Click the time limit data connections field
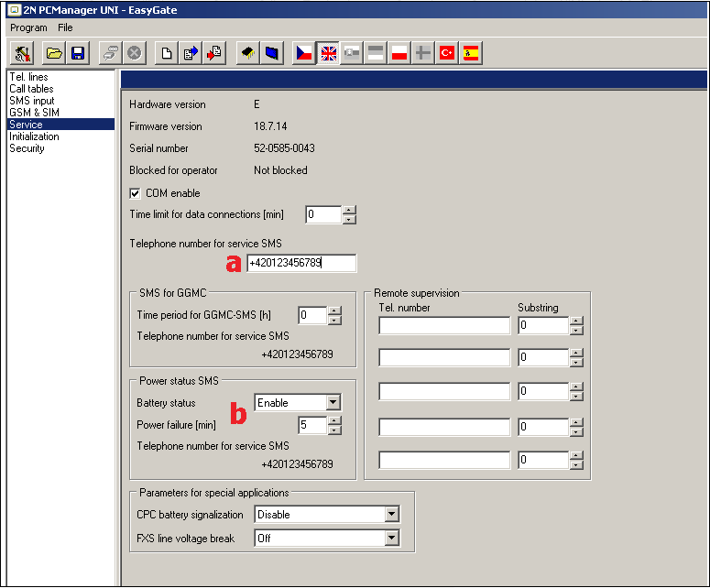 323,214
